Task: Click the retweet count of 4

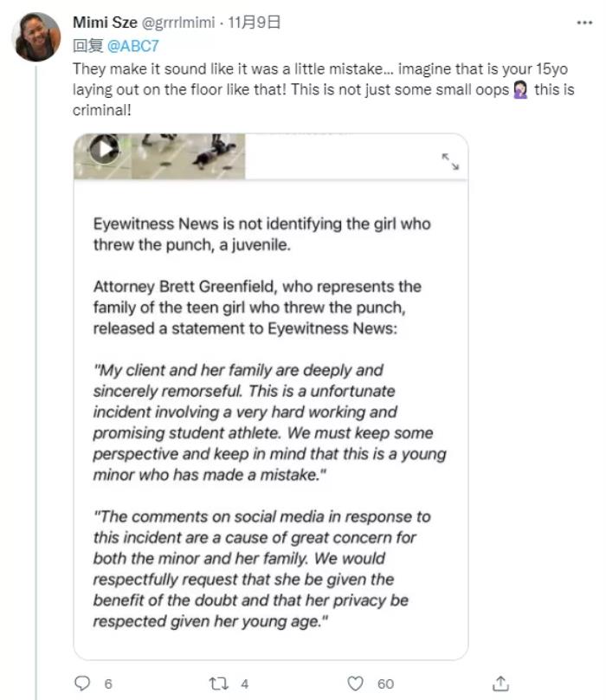Action: [x=245, y=684]
